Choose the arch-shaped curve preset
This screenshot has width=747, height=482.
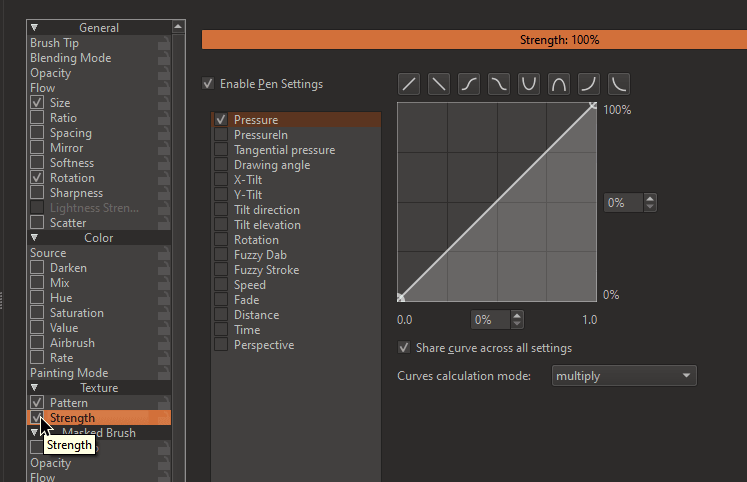pos(559,84)
